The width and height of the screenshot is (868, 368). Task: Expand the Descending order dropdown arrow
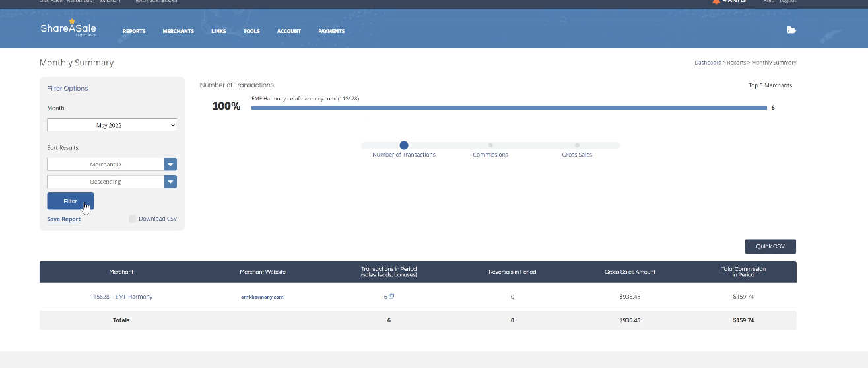click(x=170, y=182)
